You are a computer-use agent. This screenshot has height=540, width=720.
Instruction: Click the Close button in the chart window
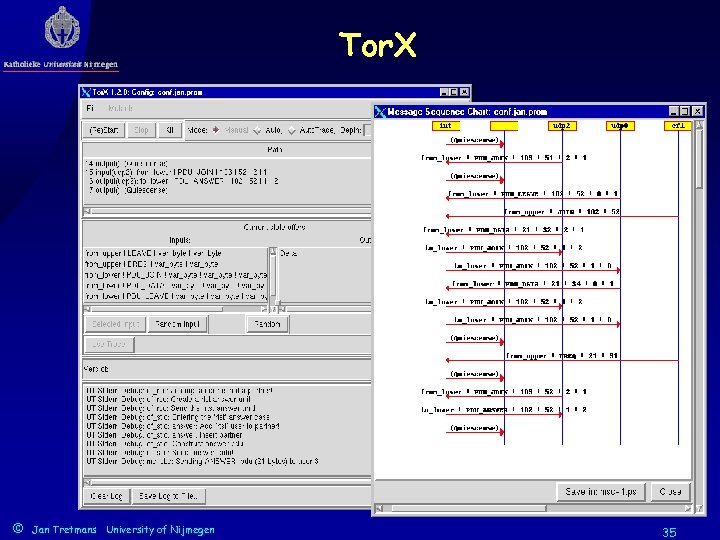[670, 492]
